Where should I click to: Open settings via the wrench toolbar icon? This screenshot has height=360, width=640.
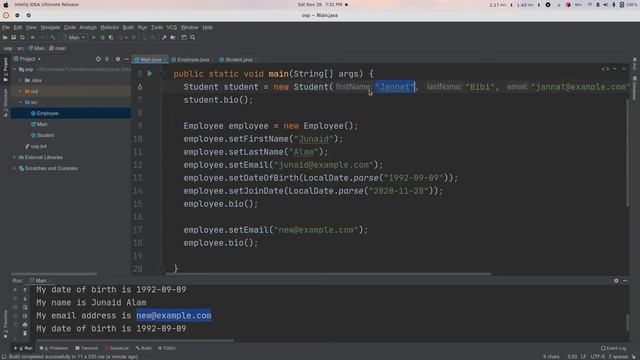coord(164,38)
